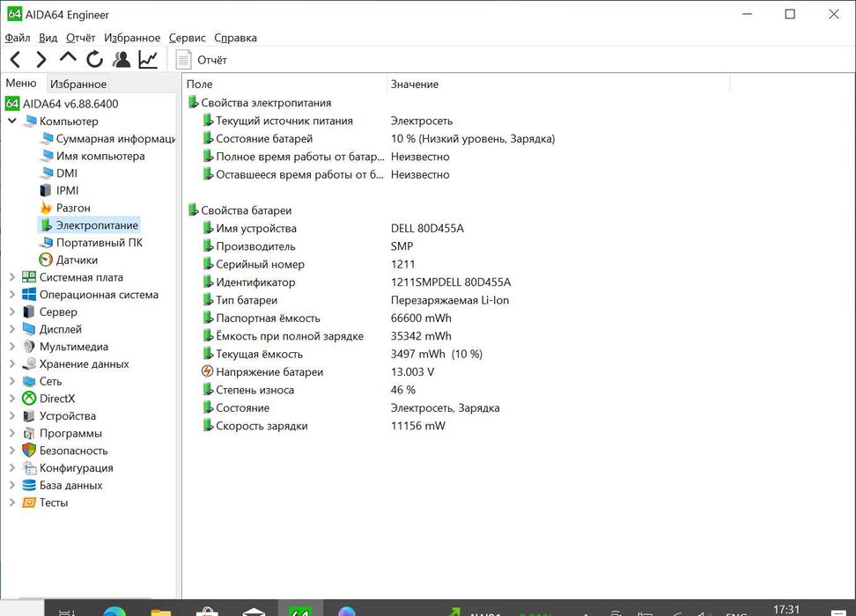Expand the Мультимедиа node
This screenshot has height=616, width=856.
coord(12,347)
